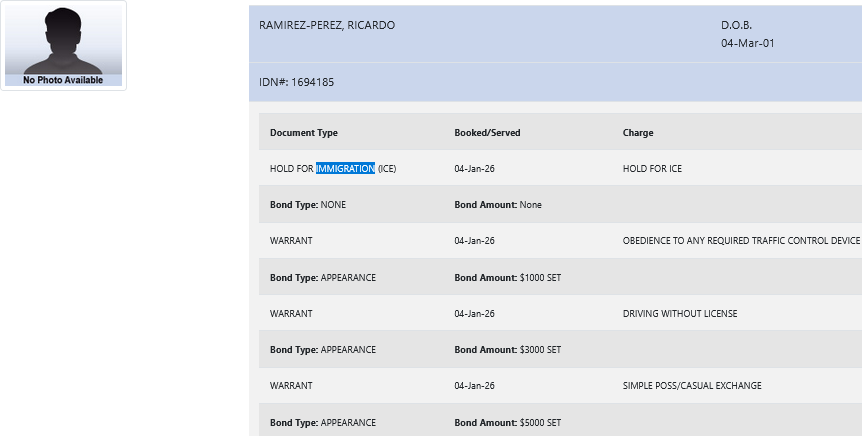The width and height of the screenshot is (862, 436).
Task: Click the Document Type column header
Action: point(304,133)
